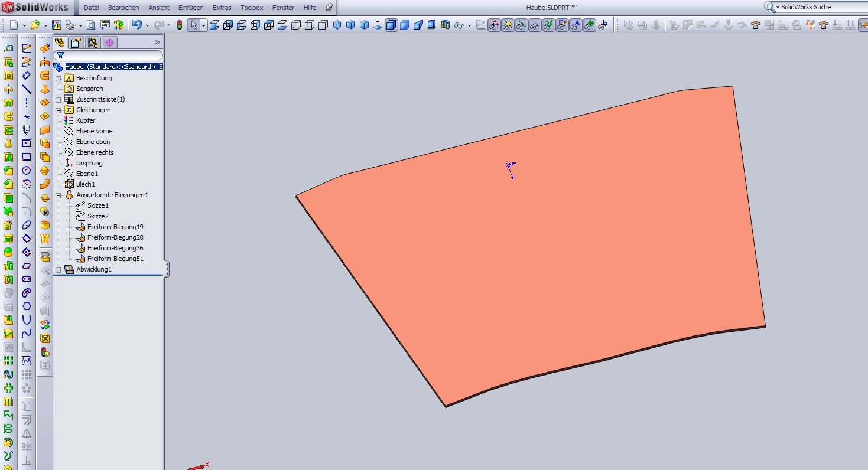The image size is (868, 470).
Task: Switch to the FeatureManager tree tab
Action: (x=60, y=43)
